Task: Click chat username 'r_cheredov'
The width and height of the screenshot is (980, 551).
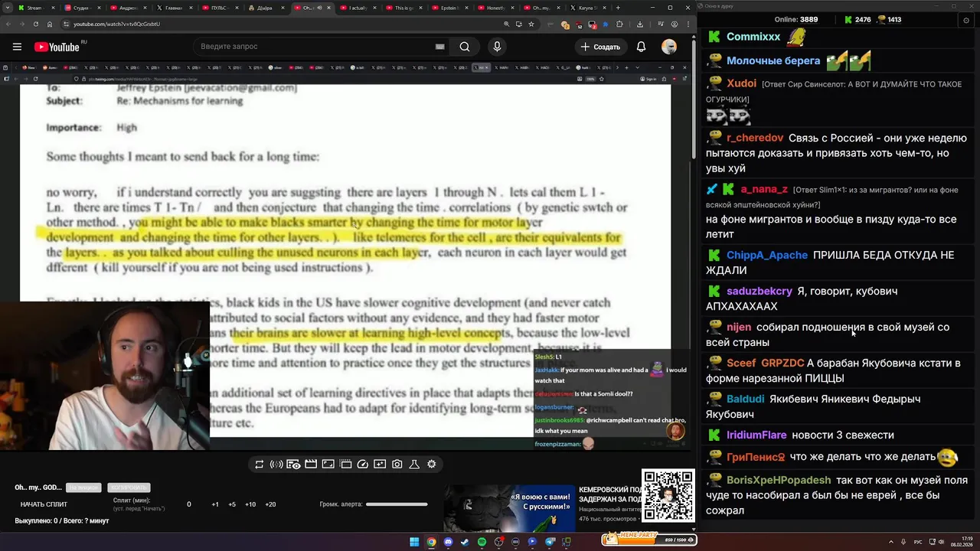Action: [755, 138]
